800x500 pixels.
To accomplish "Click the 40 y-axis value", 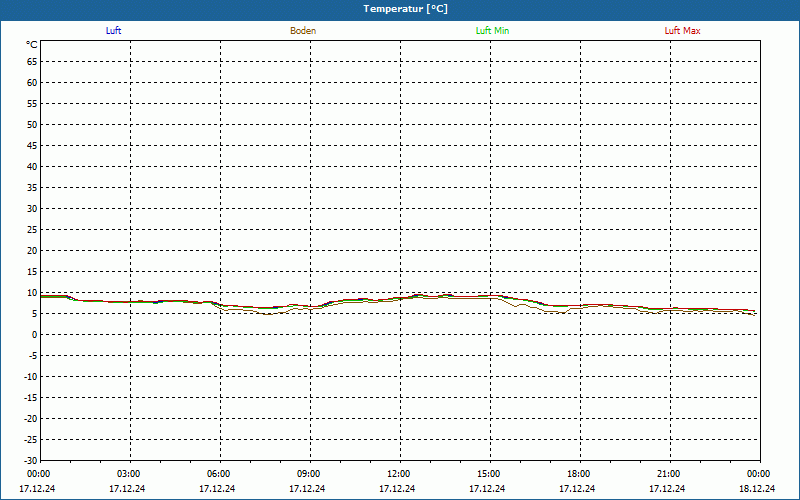I will (x=32, y=167).
